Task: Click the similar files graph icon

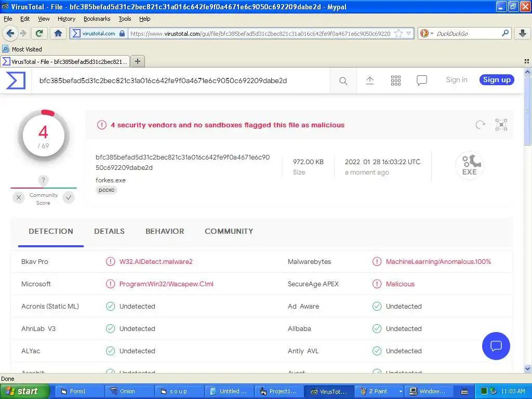Action: pos(501,125)
